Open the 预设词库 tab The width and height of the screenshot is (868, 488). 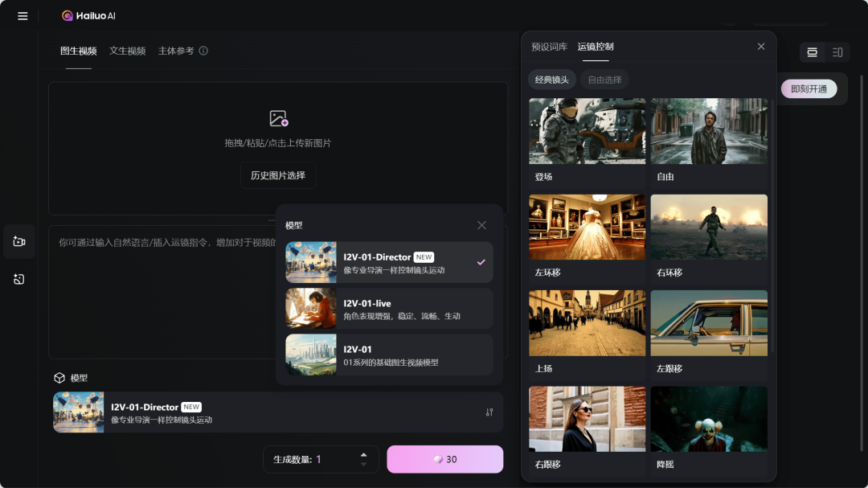coord(549,47)
